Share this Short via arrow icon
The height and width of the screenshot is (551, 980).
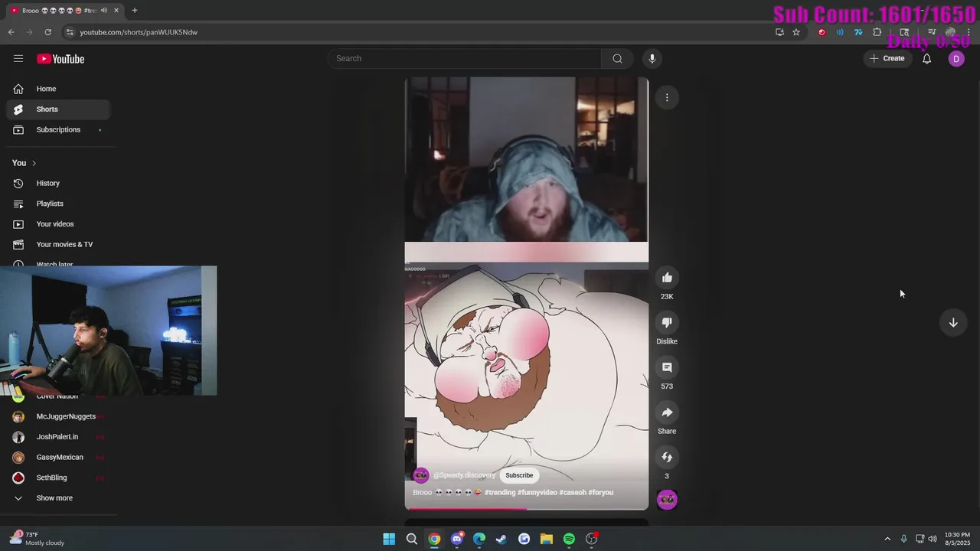click(667, 412)
